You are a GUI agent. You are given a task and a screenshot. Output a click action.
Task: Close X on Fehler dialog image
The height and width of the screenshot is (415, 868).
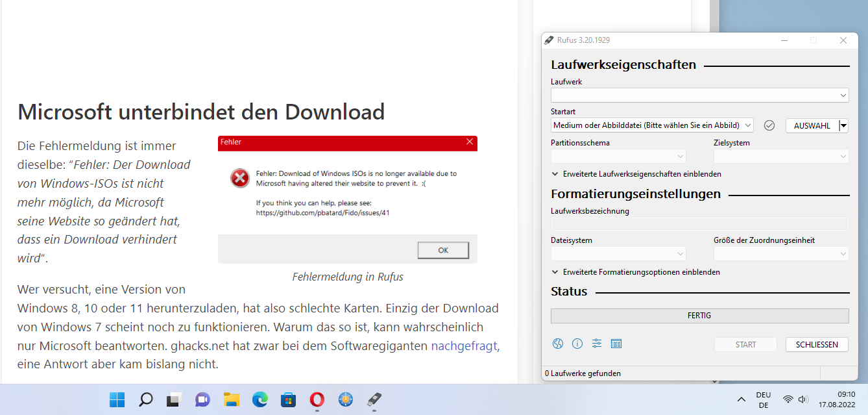[470, 142]
